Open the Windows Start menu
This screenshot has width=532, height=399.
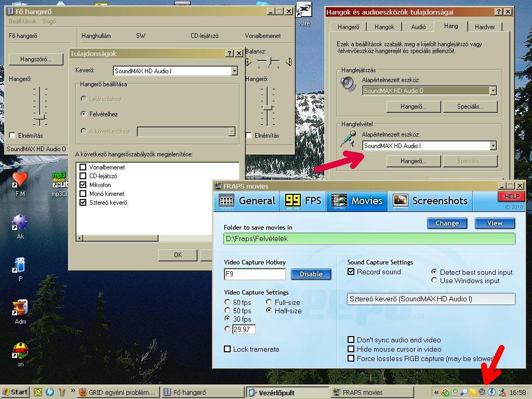coord(15,392)
